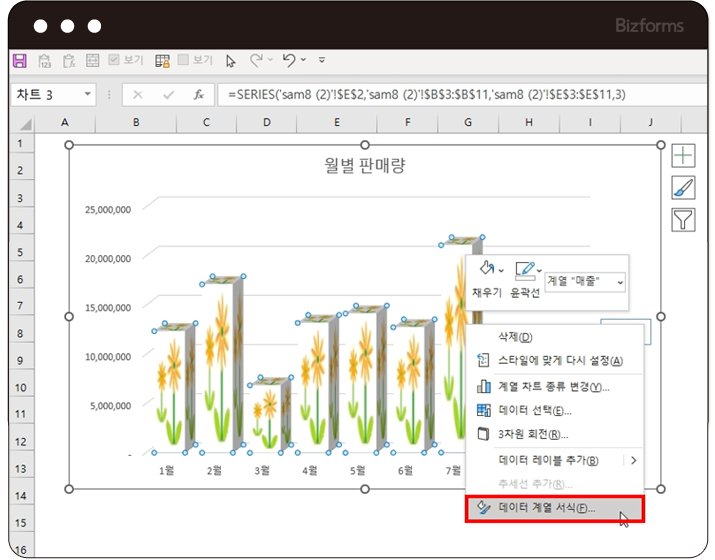Image resolution: width=715 pixels, height=560 pixels.
Task: Open Chart Styles paintbrush button
Action: pos(683,188)
